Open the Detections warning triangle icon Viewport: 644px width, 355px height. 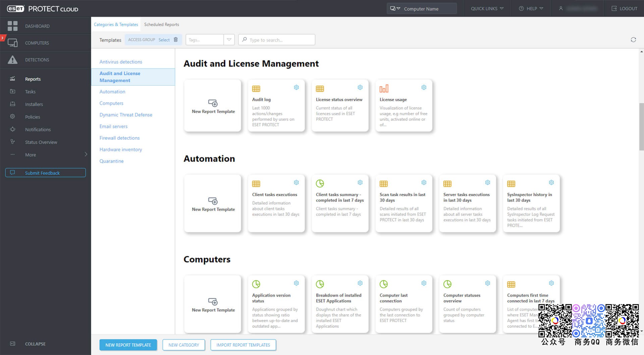coord(12,59)
